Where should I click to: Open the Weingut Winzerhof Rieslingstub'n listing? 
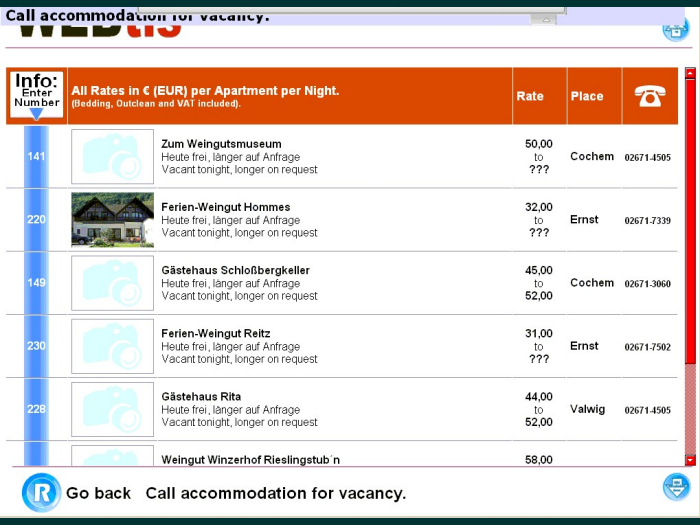click(250, 459)
